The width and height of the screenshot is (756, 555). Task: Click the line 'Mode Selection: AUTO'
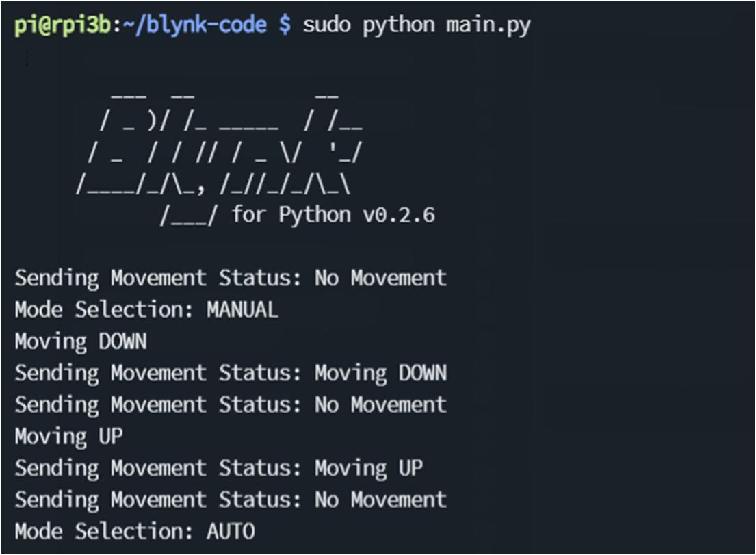135,531
